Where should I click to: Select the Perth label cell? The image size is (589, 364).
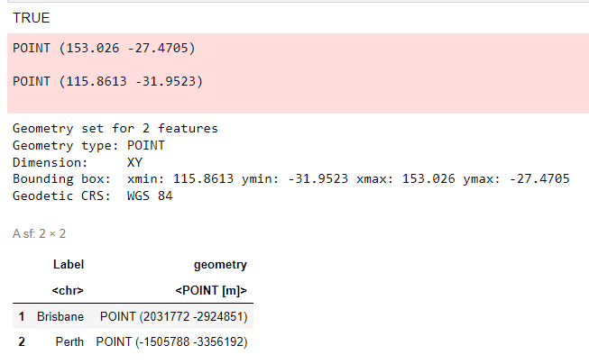[x=69, y=342]
